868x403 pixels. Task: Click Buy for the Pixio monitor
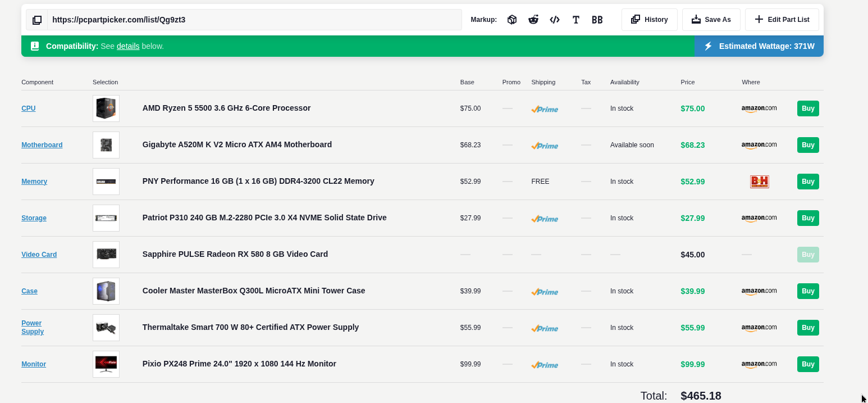(x=808, y=364)
